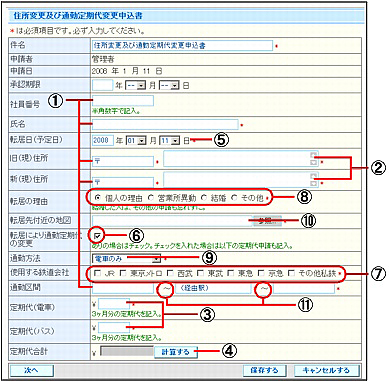Image resolution: width=389 pixels, height=382 pixels.
Task: Select the 個人の理由 radio button
Action: (x=98, y=198)
